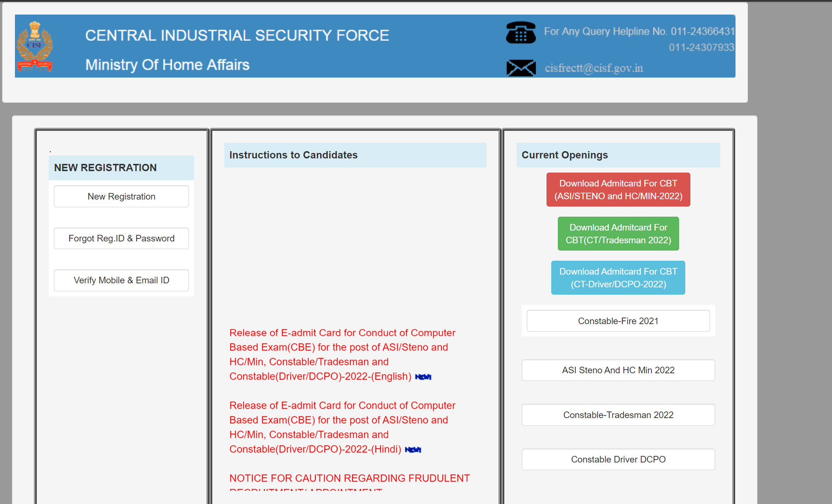
Task: Select Constable Driver DCPO opening
Action: [x=618, y=459]
